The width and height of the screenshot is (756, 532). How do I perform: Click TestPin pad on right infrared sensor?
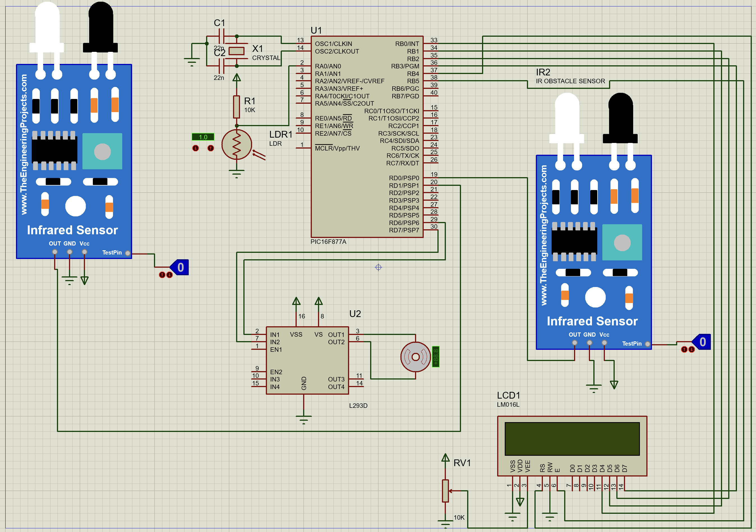(647, 344)
